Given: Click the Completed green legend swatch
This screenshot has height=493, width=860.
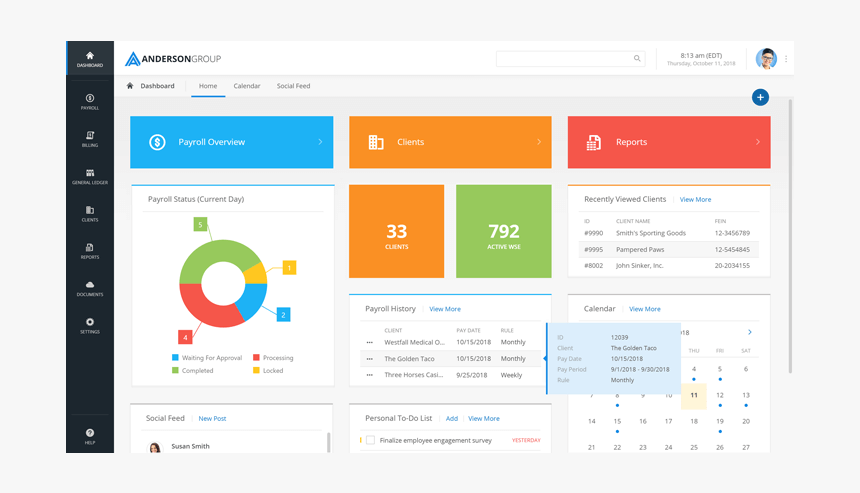Looking at the screenshot, I should click(x=176, y=371).
